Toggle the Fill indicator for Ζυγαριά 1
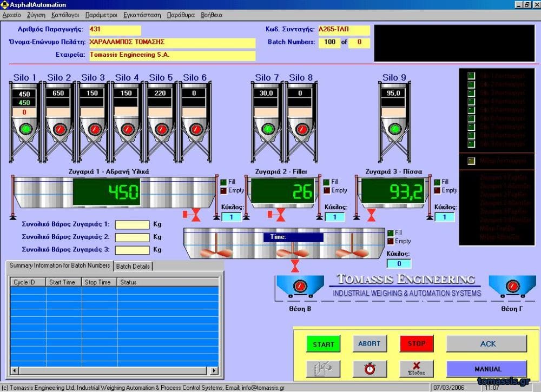This screenshot has width=541, height=392. coord(224,182)
